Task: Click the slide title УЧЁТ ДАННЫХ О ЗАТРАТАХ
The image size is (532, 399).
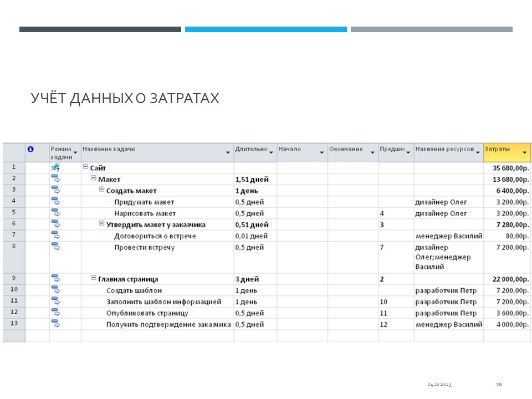Action: [125, 99]
